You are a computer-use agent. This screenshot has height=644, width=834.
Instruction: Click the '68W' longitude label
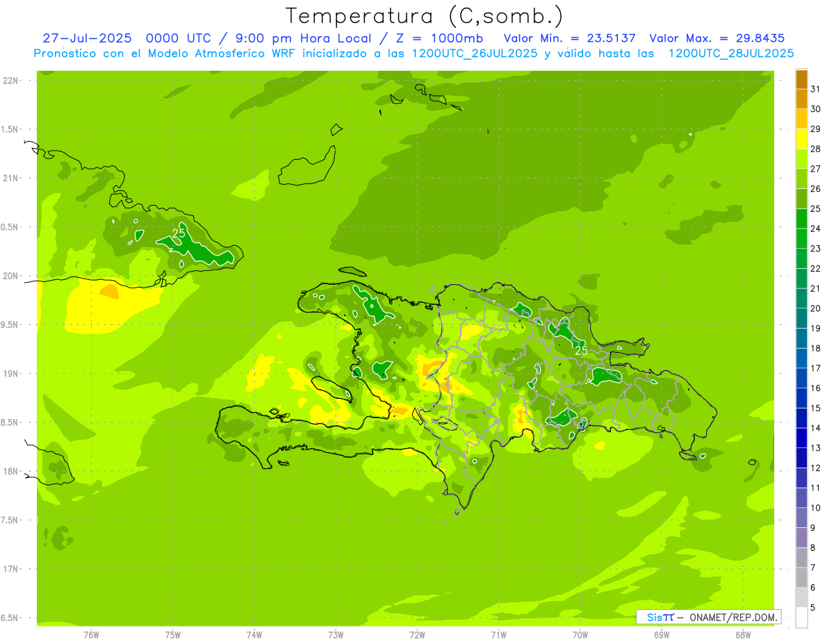[x=743, y=634]
